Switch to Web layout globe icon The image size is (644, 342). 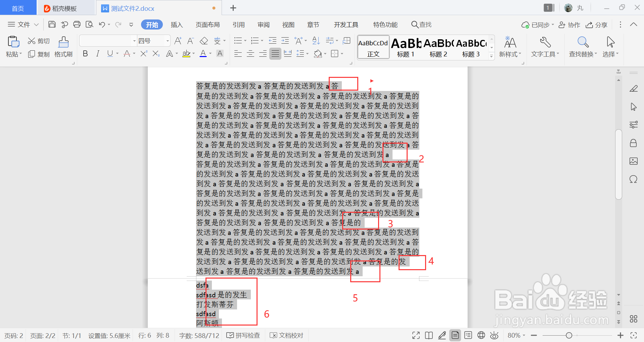481,335
